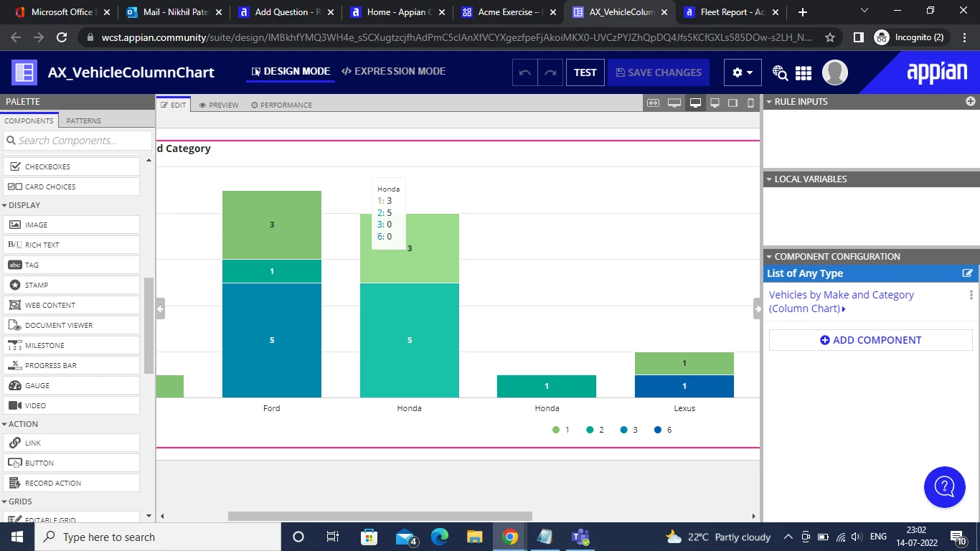Switch to Expression Mode

click(x=394, y=71)
